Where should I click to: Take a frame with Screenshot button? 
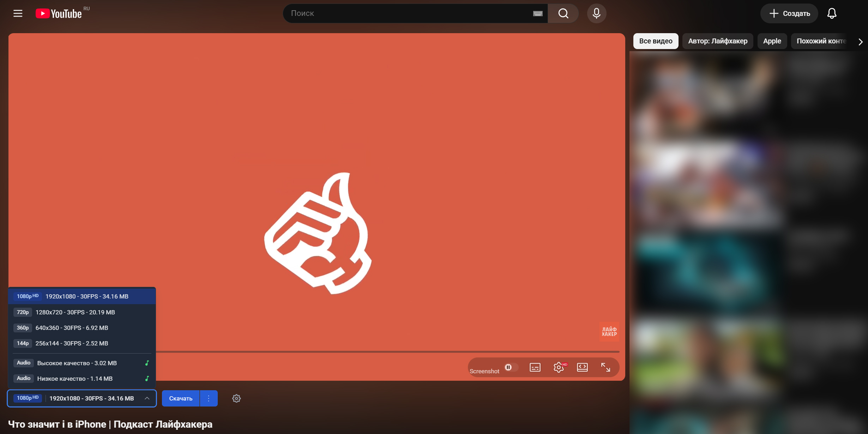[x=484, y=371]
